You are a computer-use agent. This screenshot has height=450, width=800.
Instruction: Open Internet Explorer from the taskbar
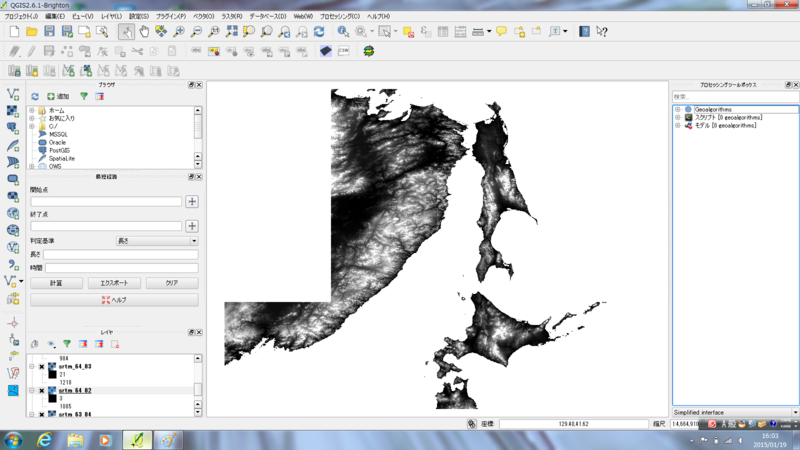pyautogui.click(x=44, y=440)
